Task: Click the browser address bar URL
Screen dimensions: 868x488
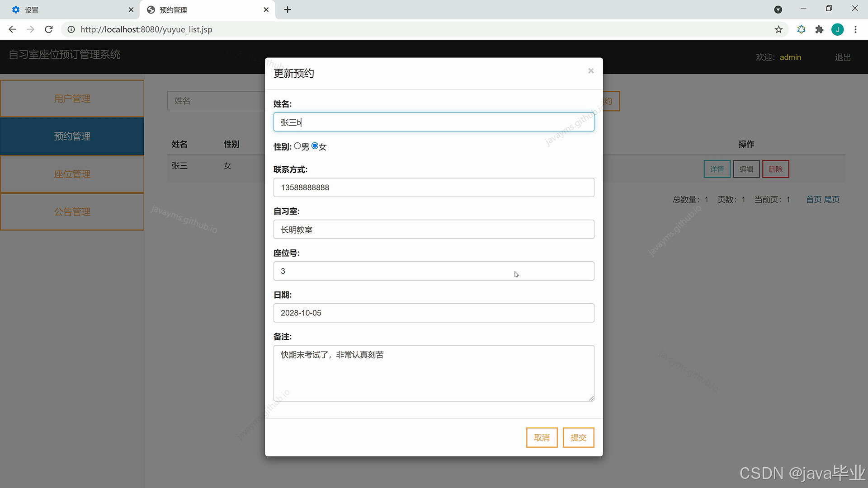Action: click(146, 29)
